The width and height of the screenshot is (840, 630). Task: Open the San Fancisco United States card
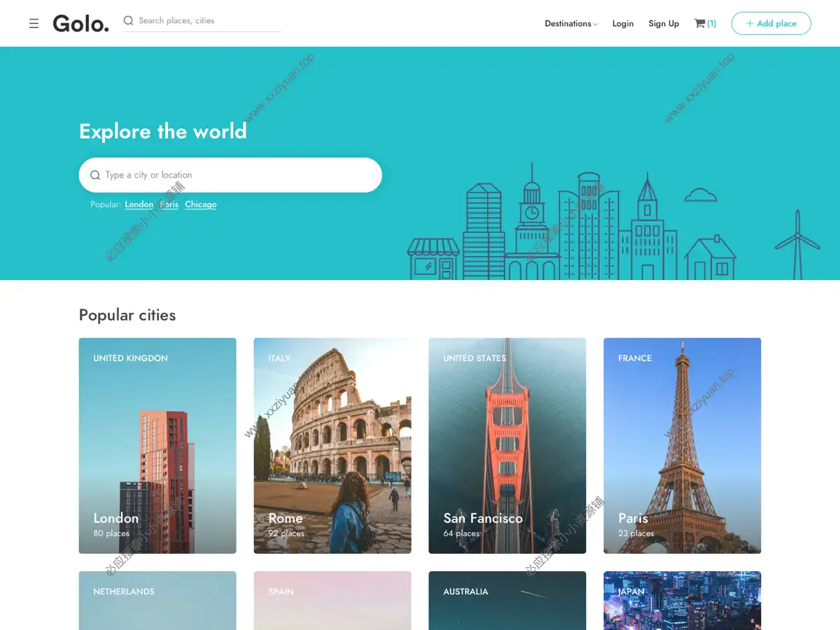click(x=507, y=445)
